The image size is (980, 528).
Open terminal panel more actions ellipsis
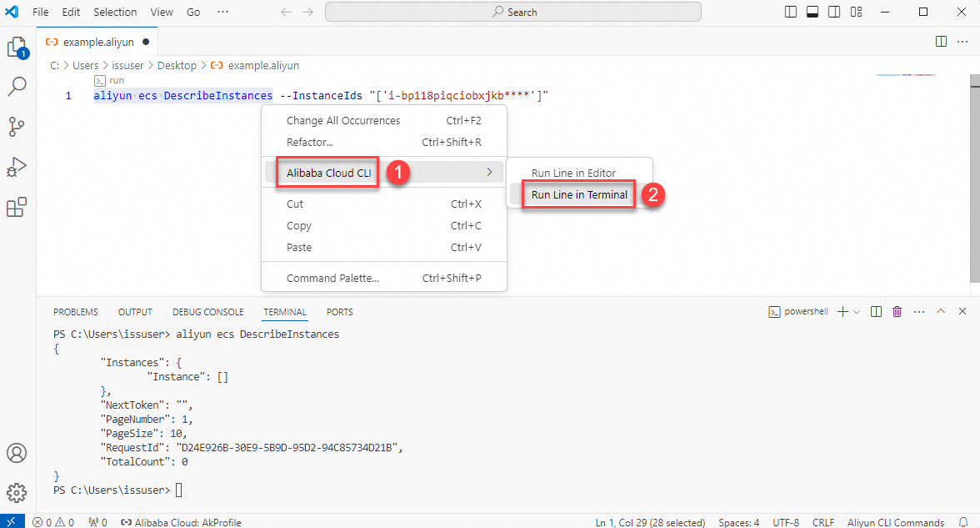[x=918, y=312]
